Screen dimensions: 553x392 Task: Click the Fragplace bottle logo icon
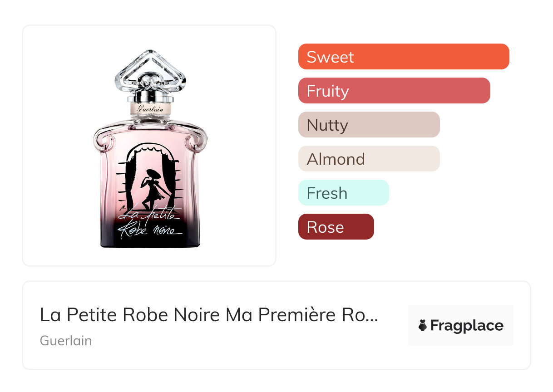pyautogui.click(x=423, y=325)
